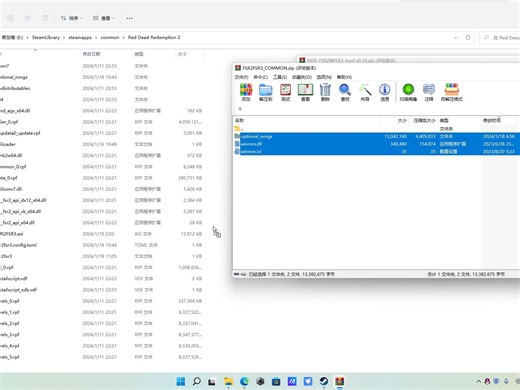This screenshot has width=520, height=390.
Task: Open the Explorer View (查看) dropdown
Action: click(103, 18)
